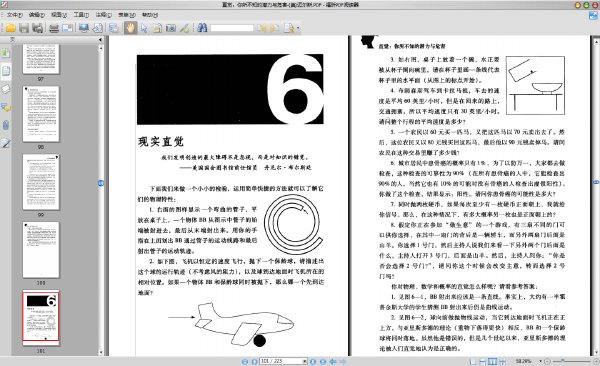The width and height of the screenshot is (600, 366).
Task: Open the second menu (编辑) in menu bar
Action: 37,15
